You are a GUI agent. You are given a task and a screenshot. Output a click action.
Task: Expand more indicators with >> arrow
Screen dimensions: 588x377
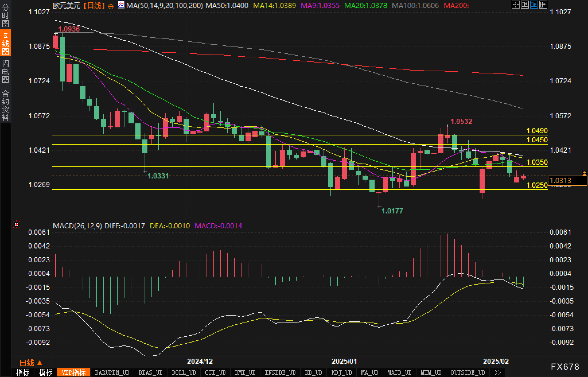(x=498, y=372)
